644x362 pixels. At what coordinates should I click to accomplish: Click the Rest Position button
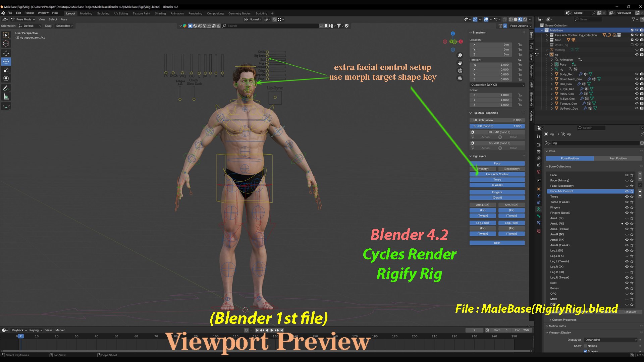coord(618,158)
